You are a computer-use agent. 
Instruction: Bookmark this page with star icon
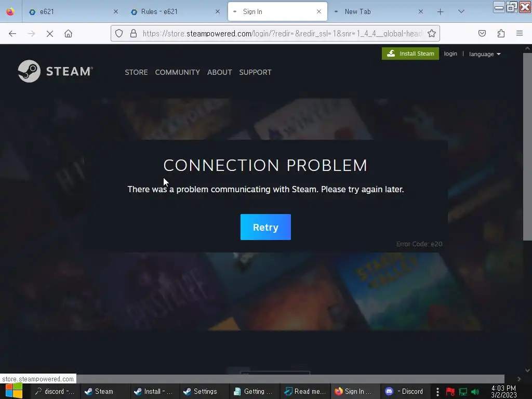pos(432,33)
